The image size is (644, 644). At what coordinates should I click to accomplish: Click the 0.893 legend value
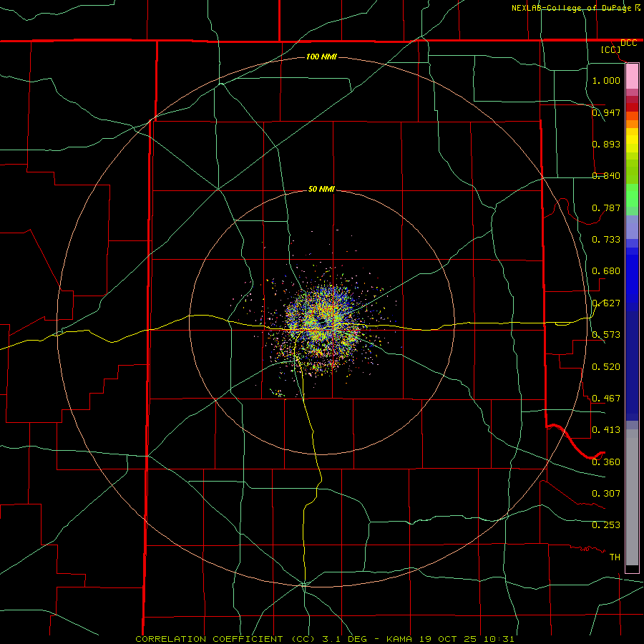[x=606, y=144]
